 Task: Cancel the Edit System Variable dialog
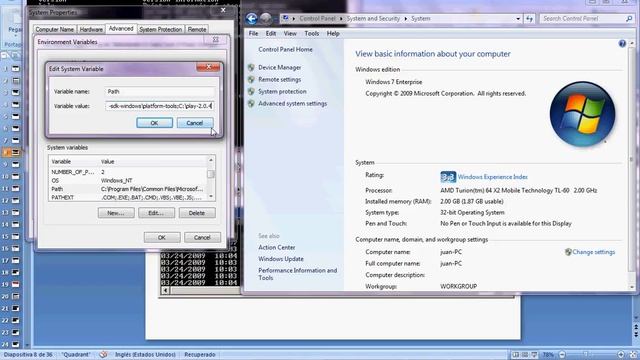pyautogui.click(x=195, y=123)
